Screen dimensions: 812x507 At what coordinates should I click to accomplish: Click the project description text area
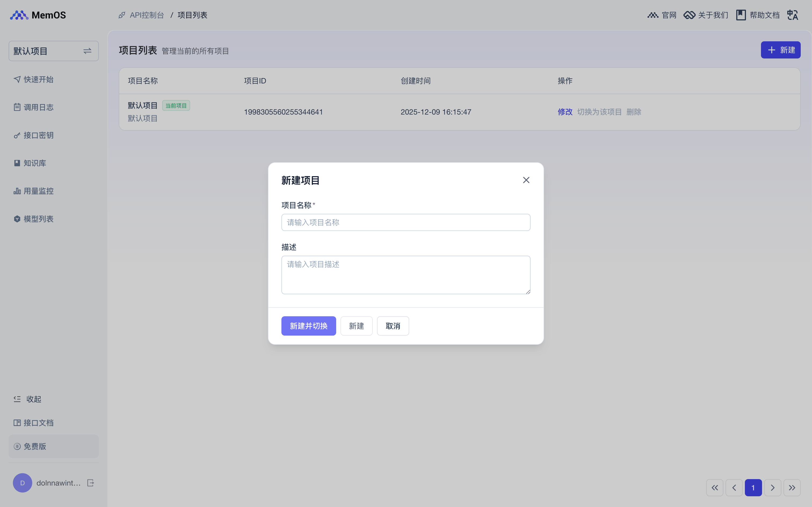tap(406, 275)
